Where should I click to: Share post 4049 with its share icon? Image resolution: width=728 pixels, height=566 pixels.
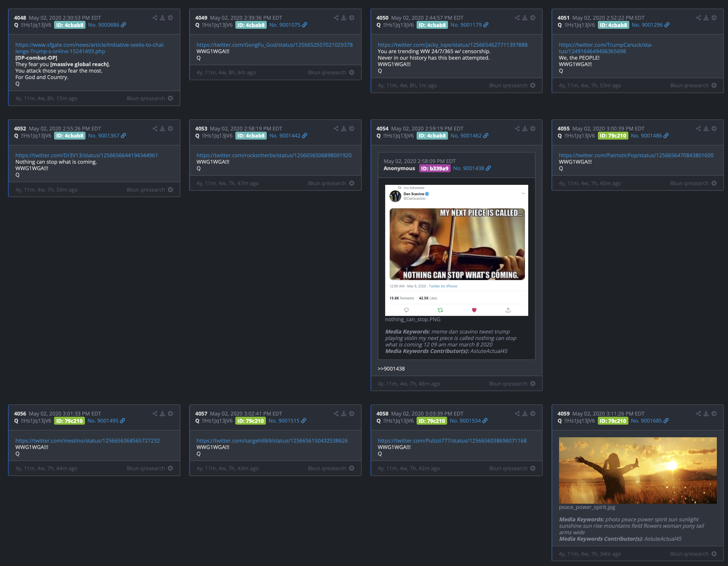click(336, 18)
